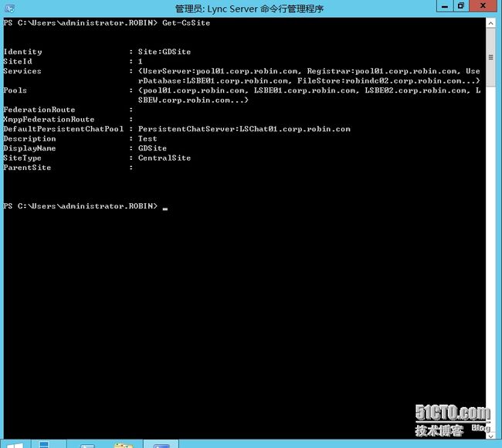Screen dimensions: 502x448
Task: Open File Explorer folder icon on taskbar
Action: [x=124, y=445]
